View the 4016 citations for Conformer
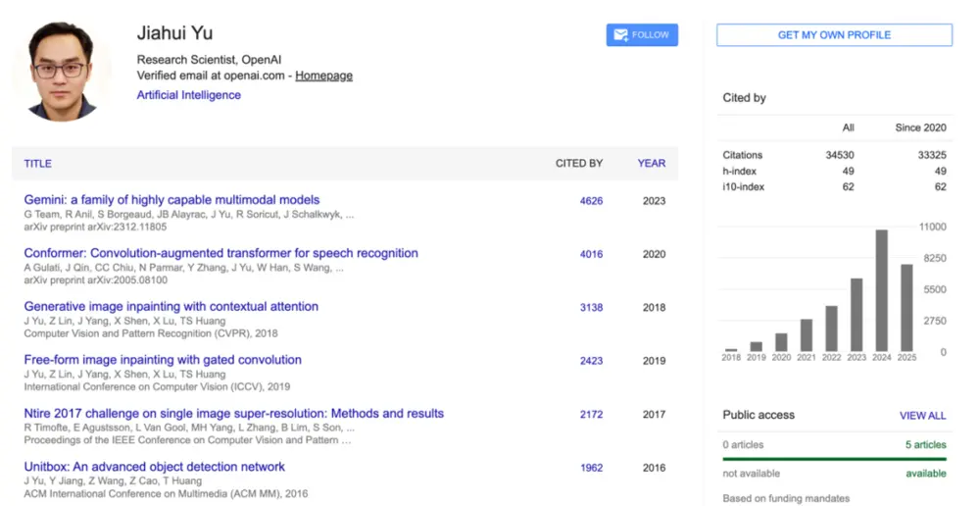The image size is (980, 506). [591, 254]
